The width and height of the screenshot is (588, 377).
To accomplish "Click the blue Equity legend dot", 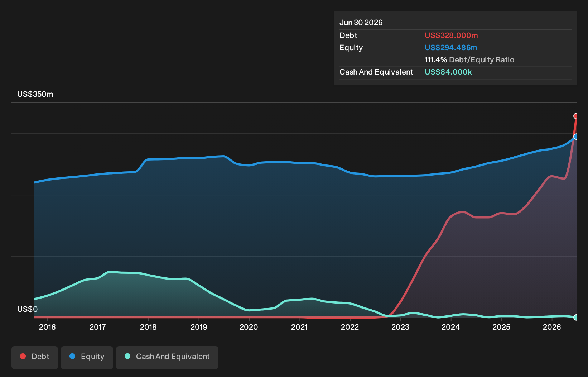I will coord(72,356).
